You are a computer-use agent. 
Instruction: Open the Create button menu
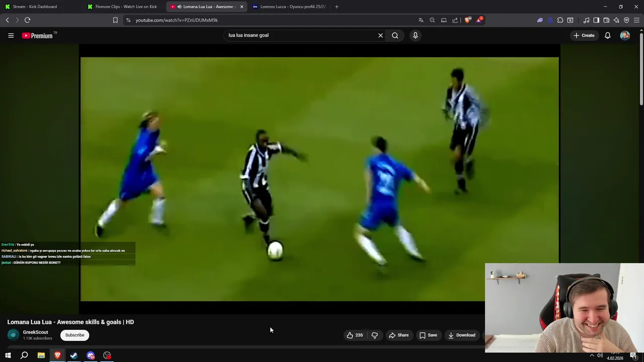coord(584,35)
